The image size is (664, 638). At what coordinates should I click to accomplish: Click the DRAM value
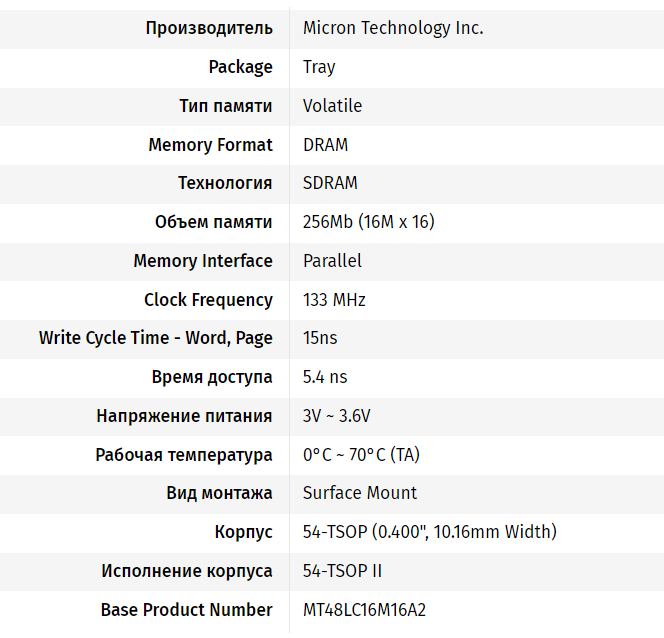pyautogui.click(x=325, y=145)
